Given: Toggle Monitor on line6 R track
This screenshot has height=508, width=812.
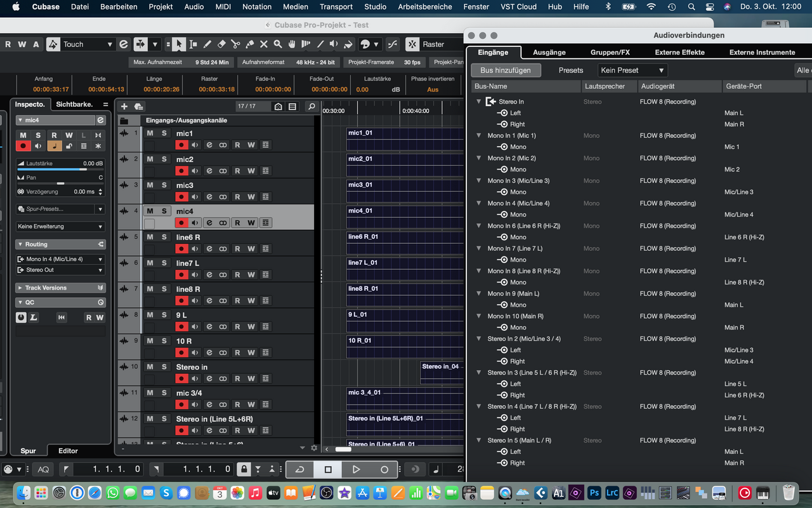Looking at the screenshot, I should coord(195,249).
